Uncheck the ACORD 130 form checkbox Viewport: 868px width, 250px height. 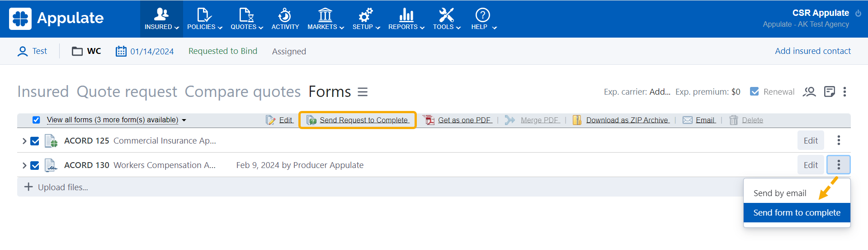pos(35,166)
